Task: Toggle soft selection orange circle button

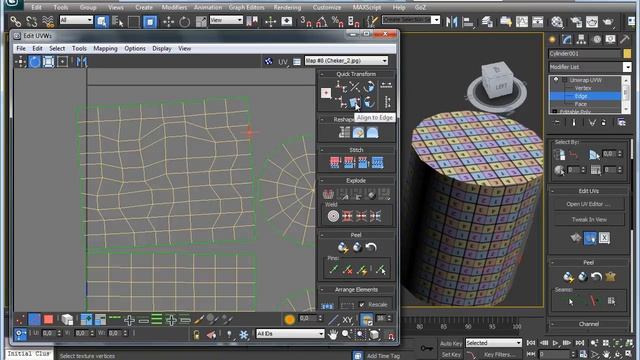Action: tap(289, 319)
